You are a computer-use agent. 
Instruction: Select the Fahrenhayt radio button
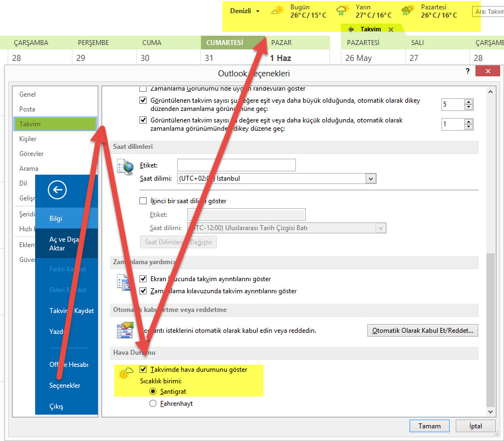(x=153, y=404)
